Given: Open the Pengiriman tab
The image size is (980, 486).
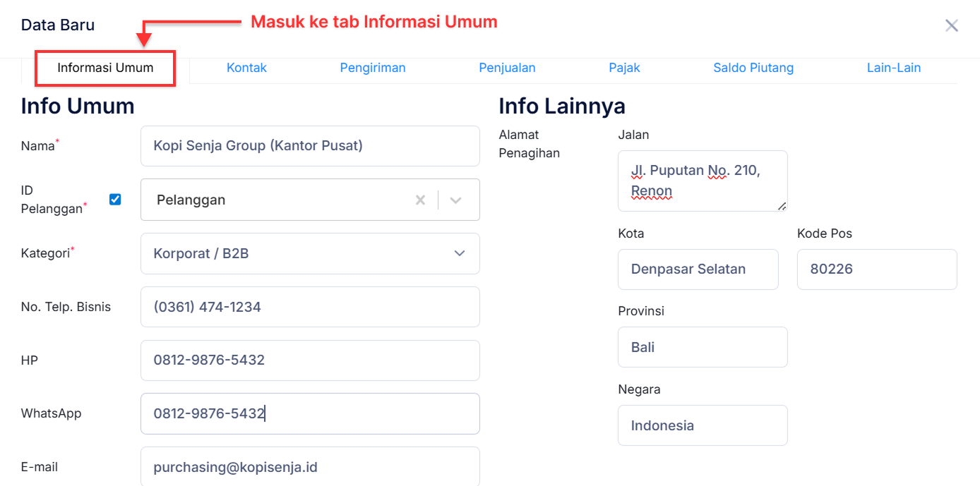Looking at the screenshot, I should (373, 67).
